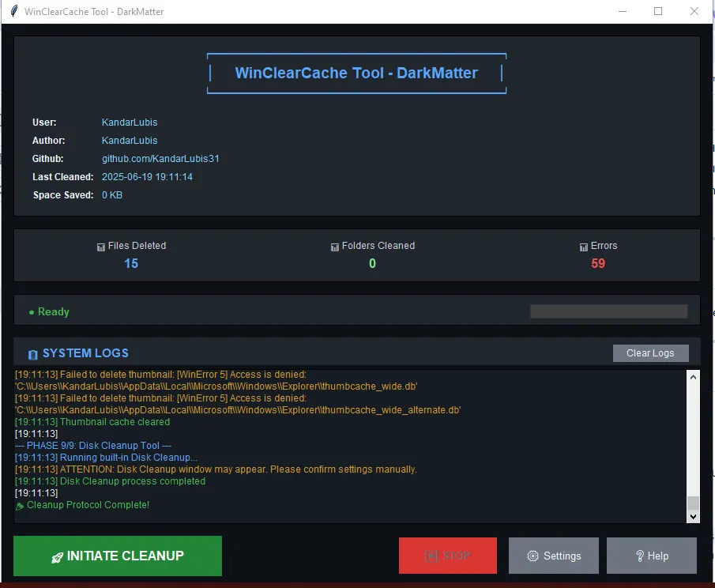Open Help
The height and width of the screenshot is (588, 715).
click(652, 556)
